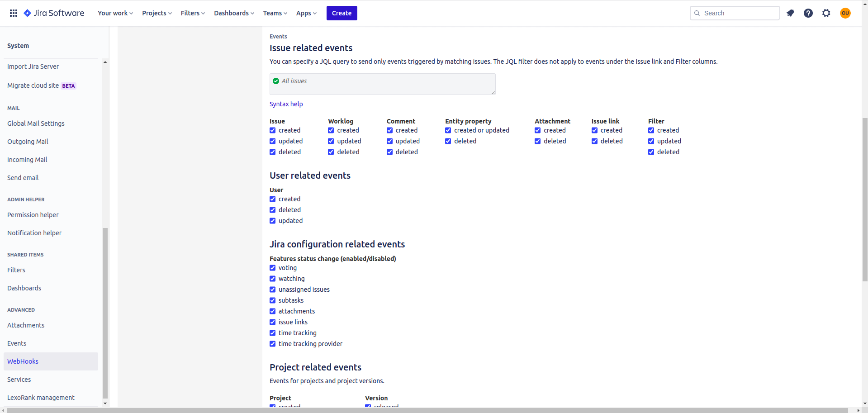Open the user profile avatar

click(x=845, y=13)
